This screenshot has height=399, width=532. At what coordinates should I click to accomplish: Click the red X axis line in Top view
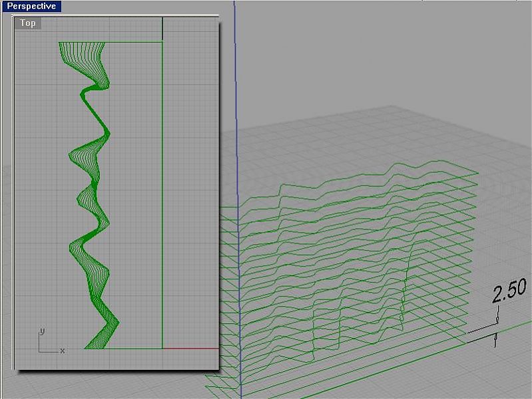coord(191,348)
